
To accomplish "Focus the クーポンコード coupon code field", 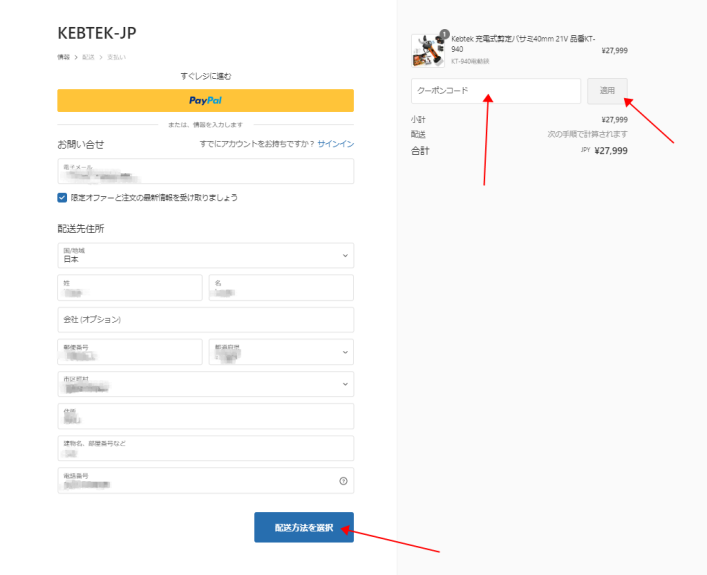I will pyautogui.click(x=495, y=91).
